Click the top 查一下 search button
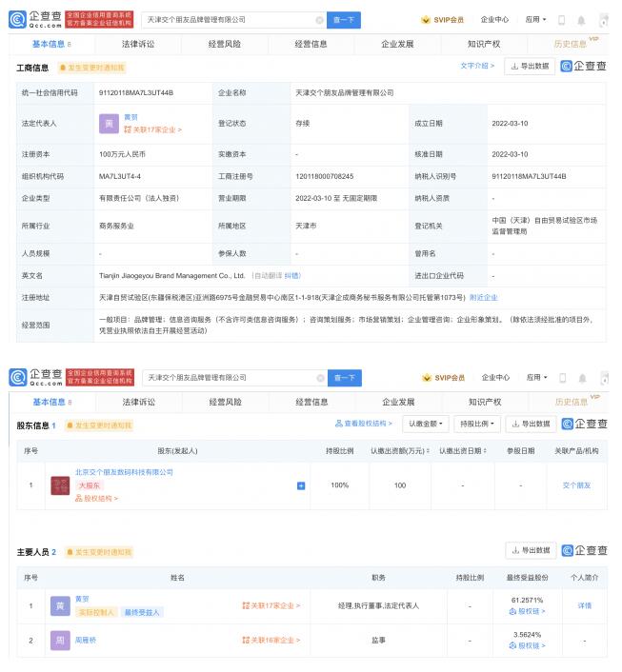The height and width of the screenshot is (672, 622). (x=343, y=20)
